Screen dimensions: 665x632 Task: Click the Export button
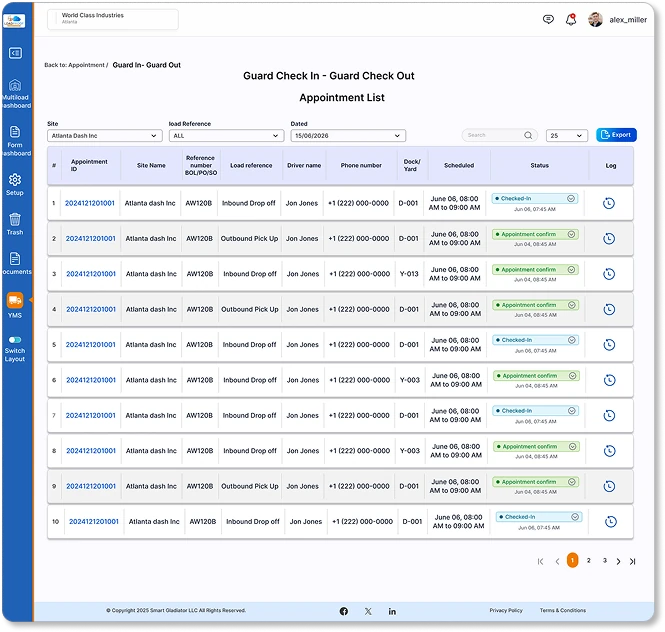pos(616,135)
